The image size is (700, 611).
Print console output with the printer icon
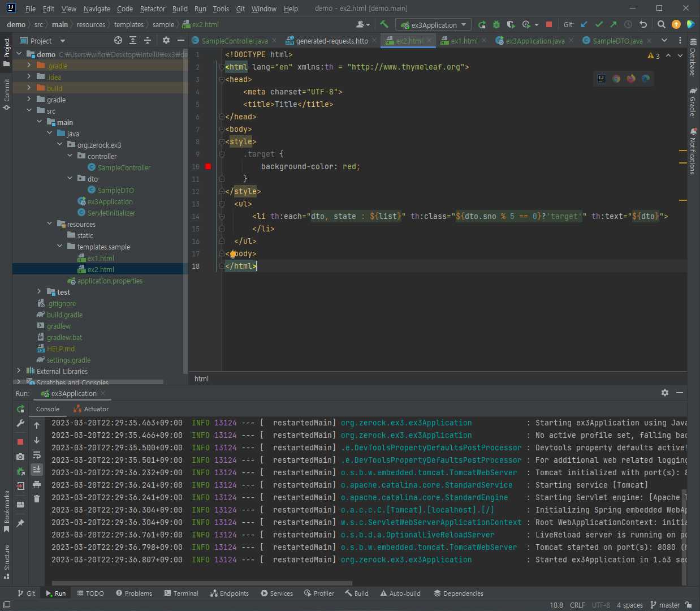point(37,484)
